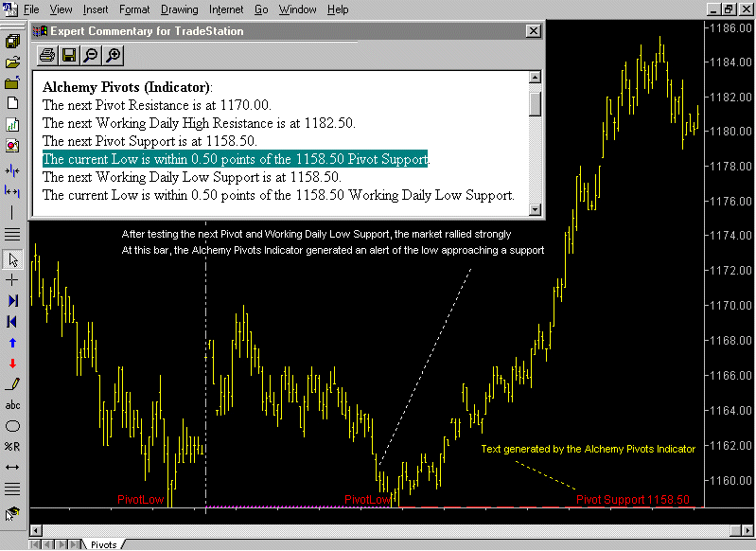Go to the last workspace tab with the bar-right arrow

[74, 544]
